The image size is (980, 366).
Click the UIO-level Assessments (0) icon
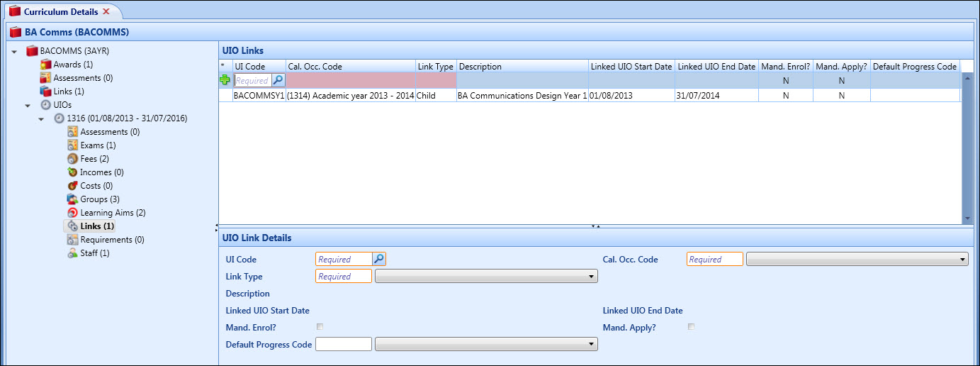(x=72, y=132)
